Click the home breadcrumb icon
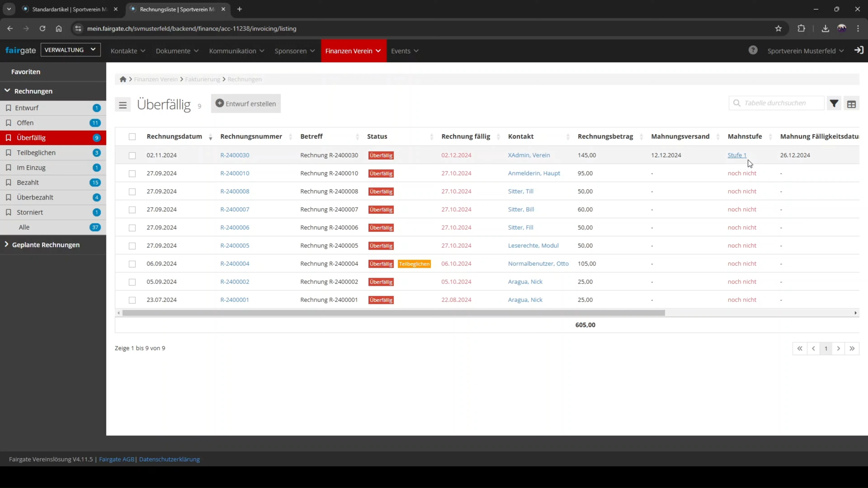 coord(123,79)
